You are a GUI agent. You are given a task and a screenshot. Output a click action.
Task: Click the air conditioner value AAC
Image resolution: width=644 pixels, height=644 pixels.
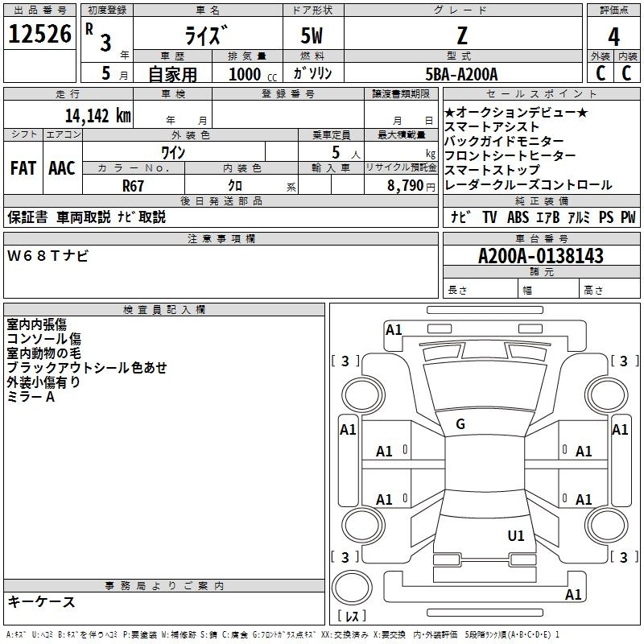[62, 168]
